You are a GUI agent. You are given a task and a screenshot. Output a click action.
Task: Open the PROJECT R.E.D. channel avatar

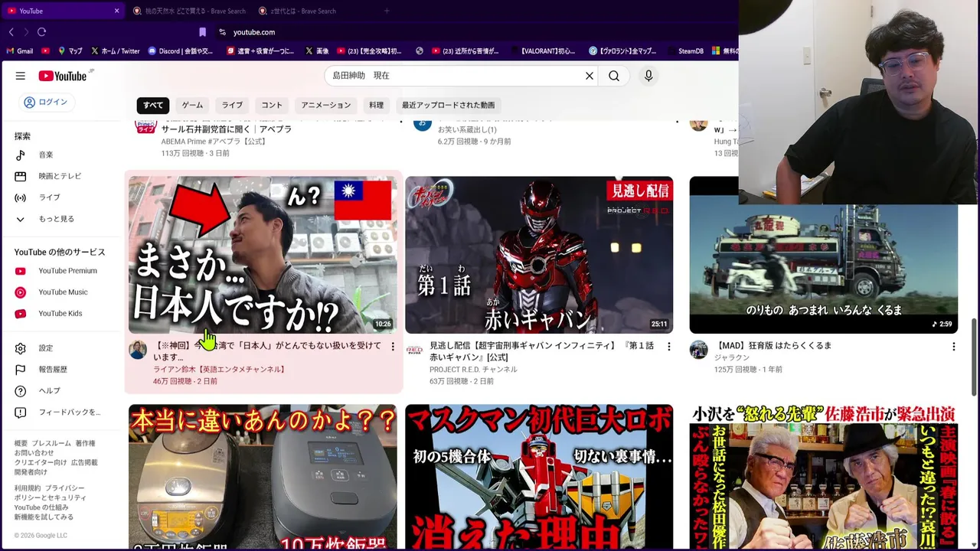414,350
